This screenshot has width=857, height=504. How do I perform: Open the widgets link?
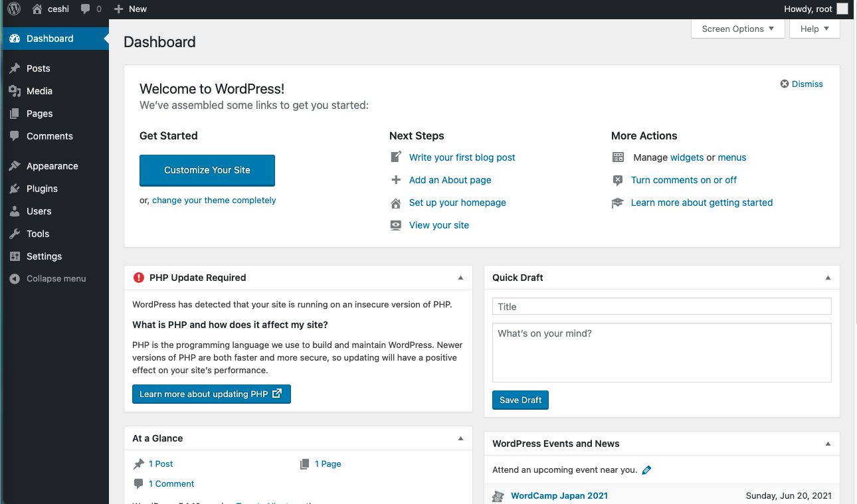(687, 157)
